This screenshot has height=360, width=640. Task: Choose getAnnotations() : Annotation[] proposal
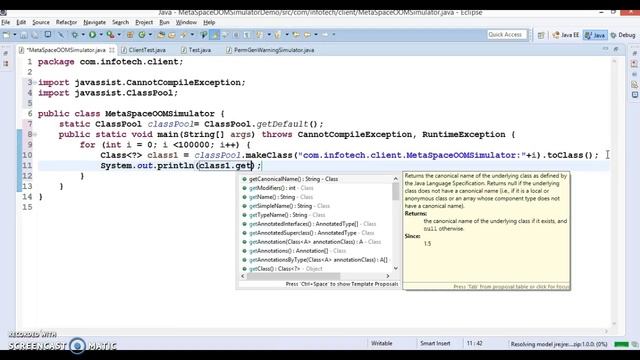(x=316, y=251)
